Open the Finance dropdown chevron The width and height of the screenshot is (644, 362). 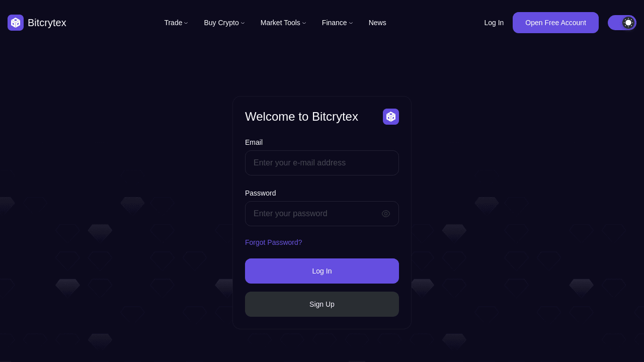tap(351, 23)
